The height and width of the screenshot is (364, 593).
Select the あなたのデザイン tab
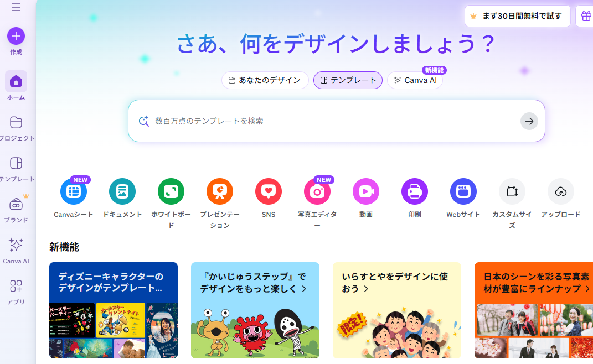265,80
